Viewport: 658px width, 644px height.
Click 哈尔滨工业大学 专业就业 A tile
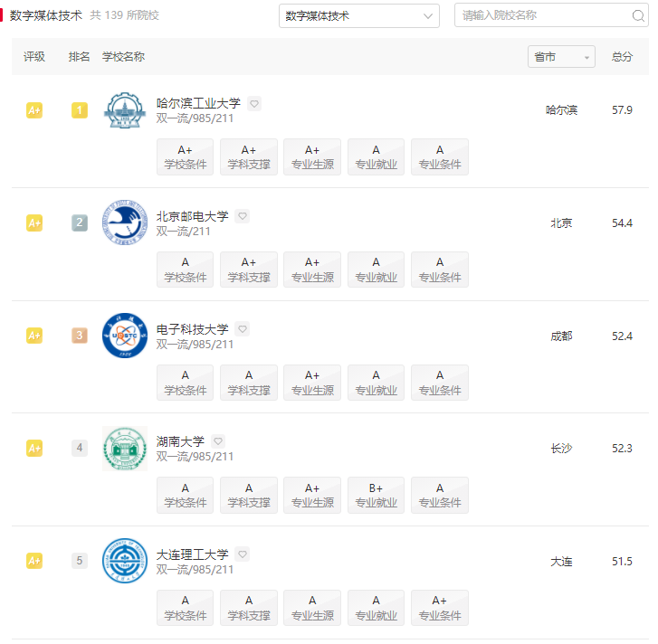(376, 156)
